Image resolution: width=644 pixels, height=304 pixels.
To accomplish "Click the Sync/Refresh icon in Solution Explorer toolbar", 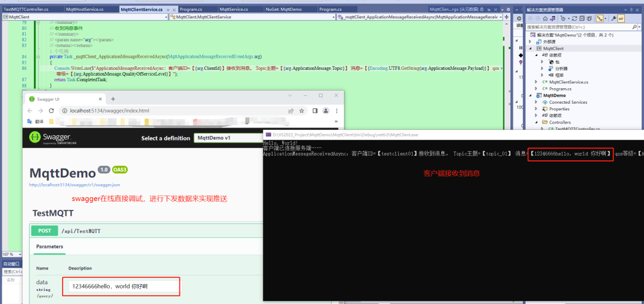I will pyautogui.click(x=574, y=18).
